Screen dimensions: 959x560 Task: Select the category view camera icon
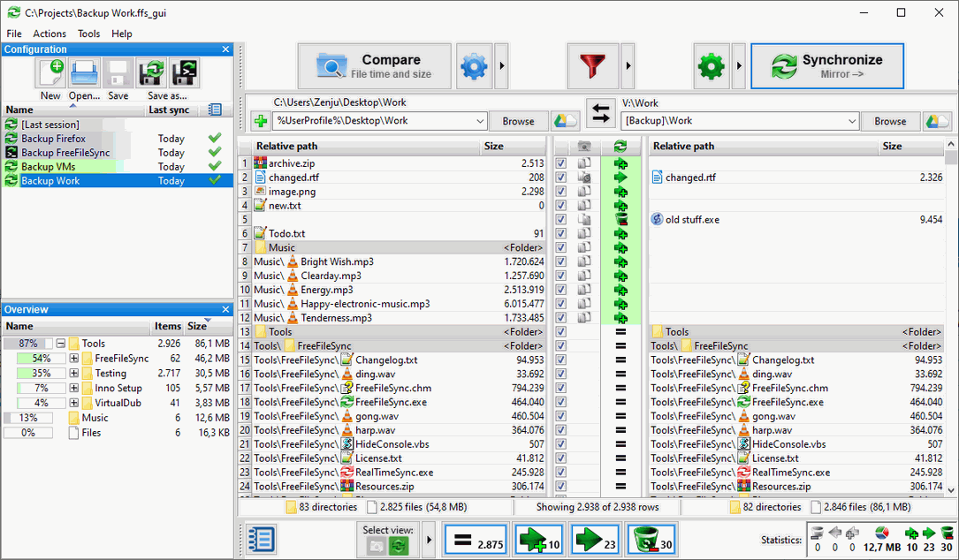click(x=377, y=545)
